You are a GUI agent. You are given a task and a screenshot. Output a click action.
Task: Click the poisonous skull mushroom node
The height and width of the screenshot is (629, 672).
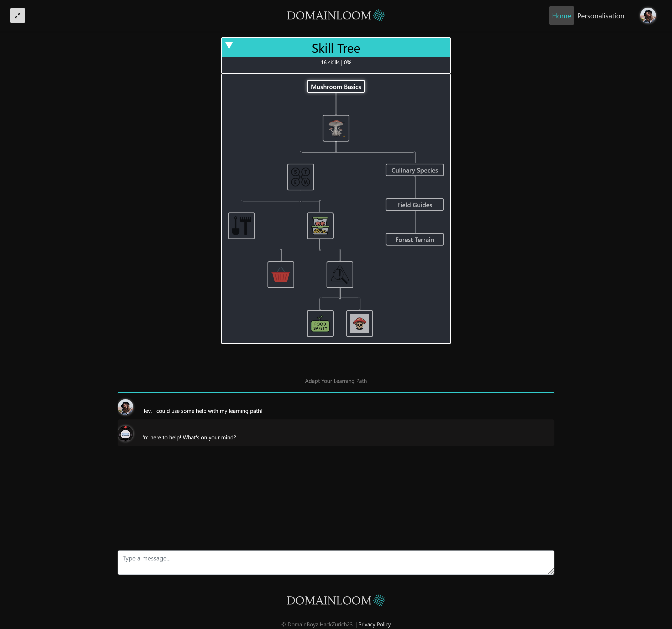[359, 324]
